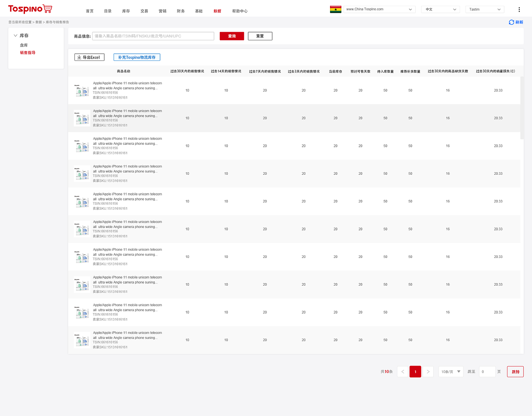Image resolution: width=532 pixels, height=416 pixels.
Task: Click the 共10条 total count text
Action: point(387,371)
